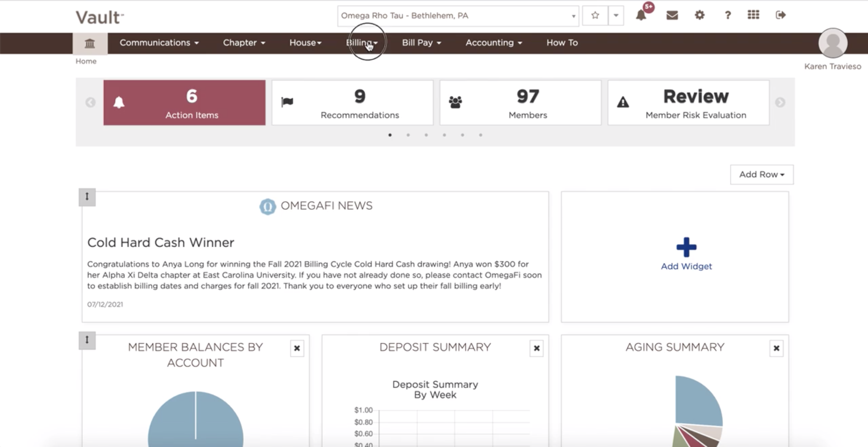Open the 6 Action Items tile
The width and height of the screenshot is (868, 447).
click(184, 103)
